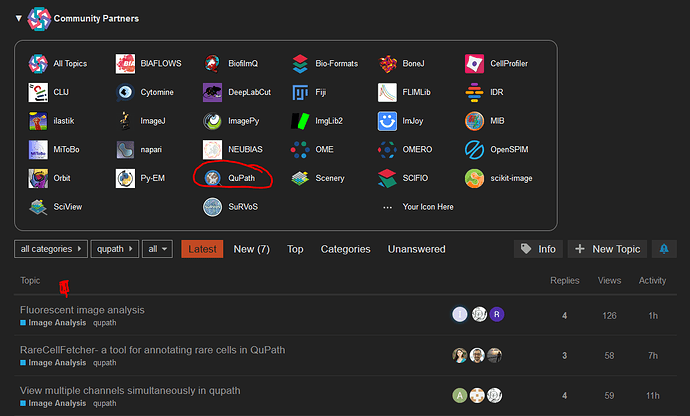Toggle the notification bell button
Image resolution: width=690 pixels, height=416 pixels.
pyautogui.click(x=664, y=249)
